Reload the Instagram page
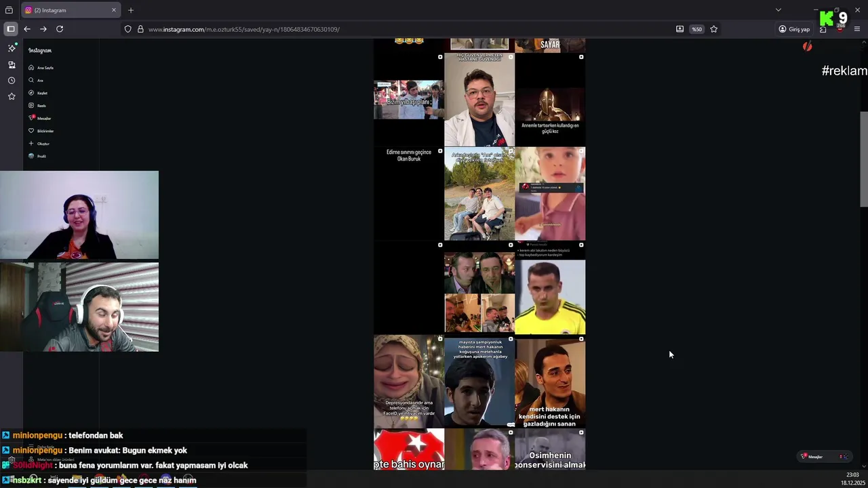This screenshot has height=488, width=868. [60, 29]
